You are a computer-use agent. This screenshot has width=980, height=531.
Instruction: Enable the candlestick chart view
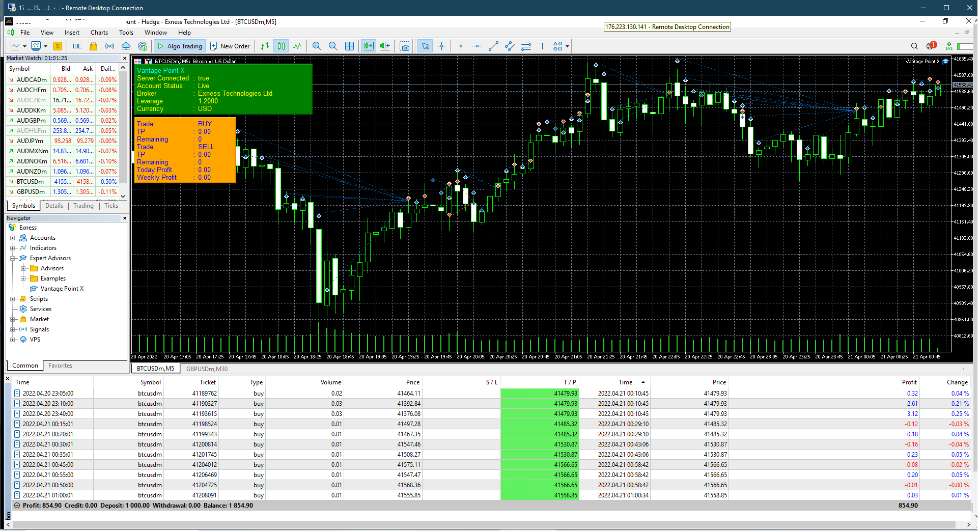coord(281,46)
